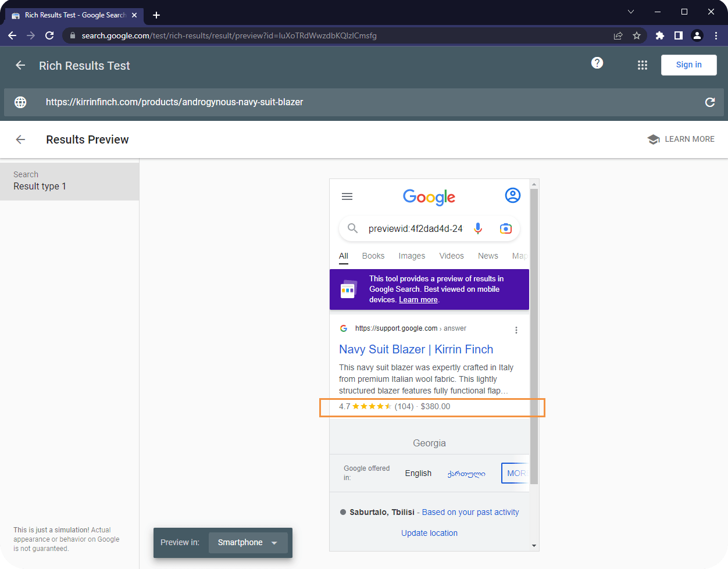
Task: Open the Preview in Smartphone dropdown
Action: pyautogui.click(x=248, y=542)
